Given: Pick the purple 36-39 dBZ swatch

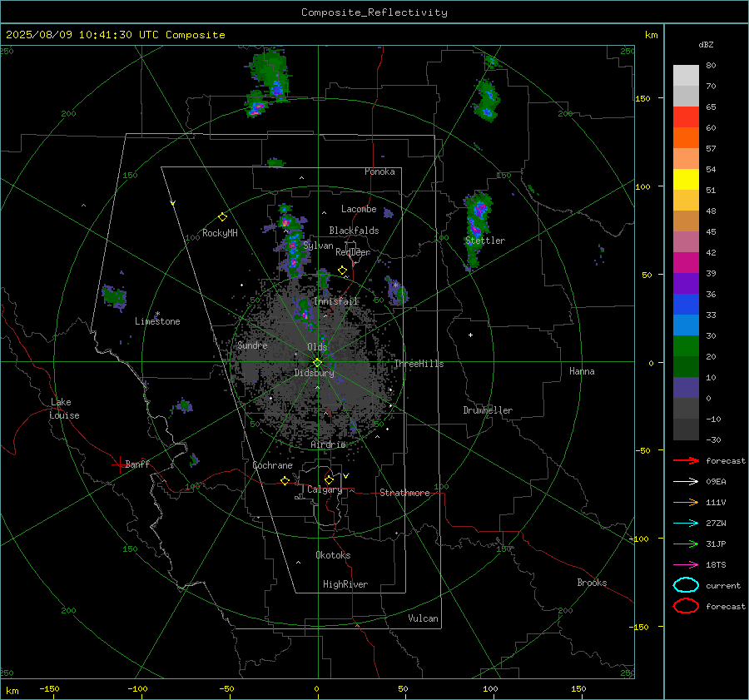Looking at the screenshot, I should 686,284.
